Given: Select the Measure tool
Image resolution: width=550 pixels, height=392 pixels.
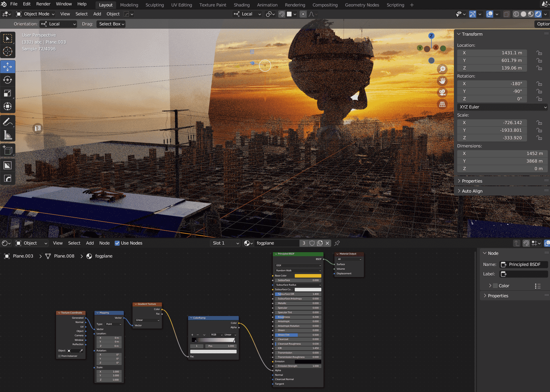Looking at the screenshot, I should [x=8, y=135].
